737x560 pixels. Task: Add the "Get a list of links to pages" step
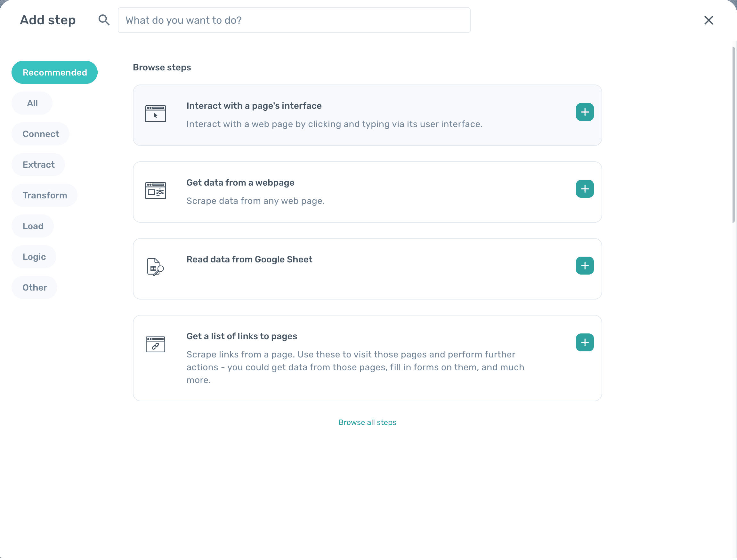coord(585,342)
